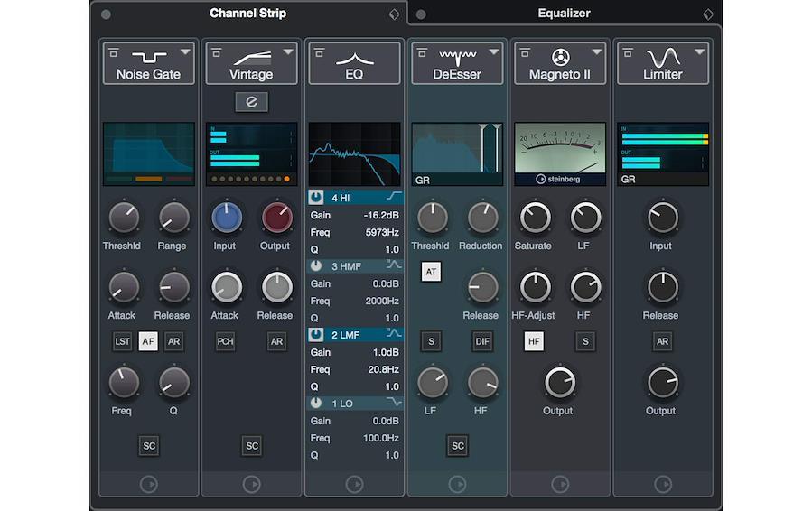Open the Limiter module type dropdown arrow
This screenshot has width=812, height=511.
click(x=700, y=52)
